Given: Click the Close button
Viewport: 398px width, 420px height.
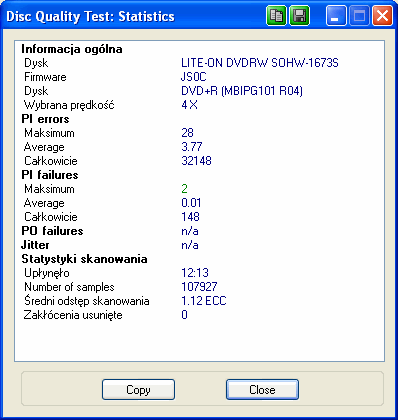Looking at the screenshot, I should pyautogui.click(x=262, y=389).
